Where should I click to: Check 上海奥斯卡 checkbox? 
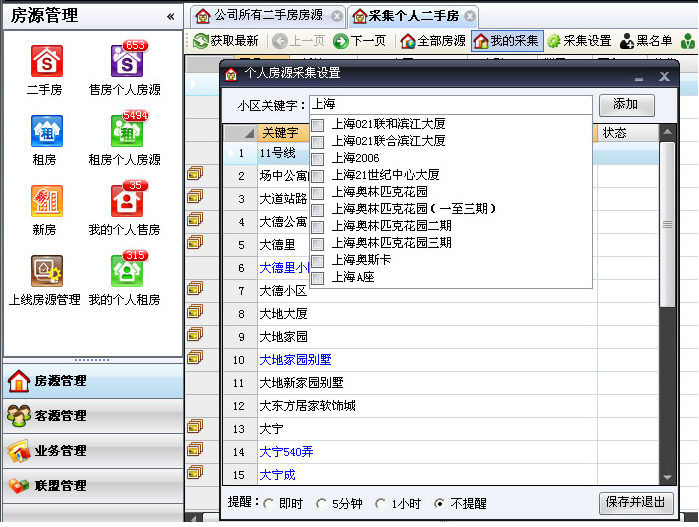point(318,261)
